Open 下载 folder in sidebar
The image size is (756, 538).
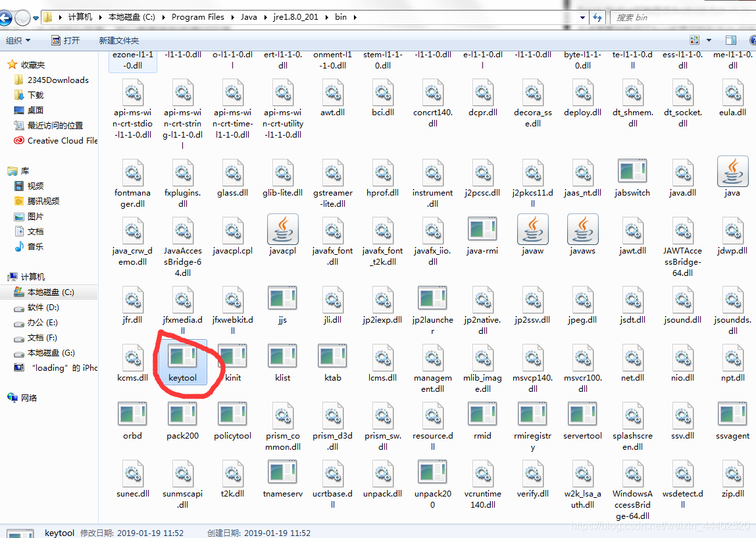[x=35, y=95]
